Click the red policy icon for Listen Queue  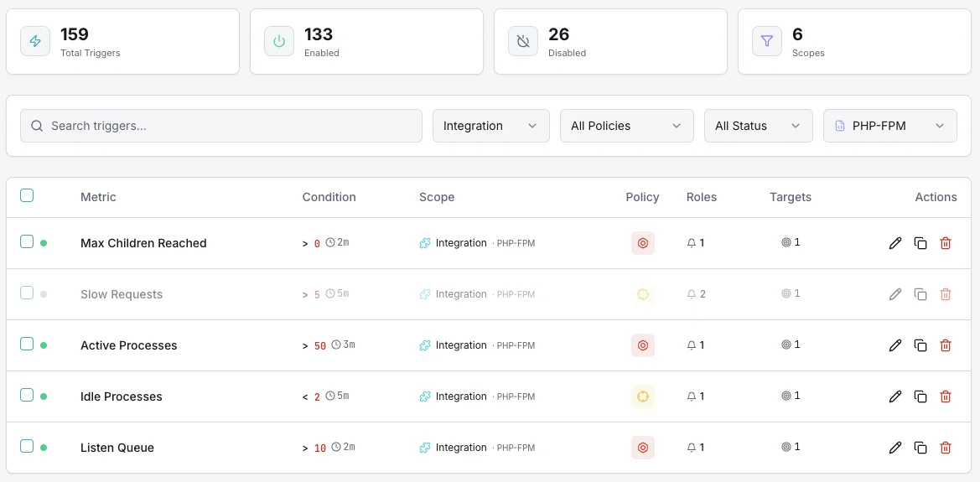pyautogui.click(x=642, y=448)
